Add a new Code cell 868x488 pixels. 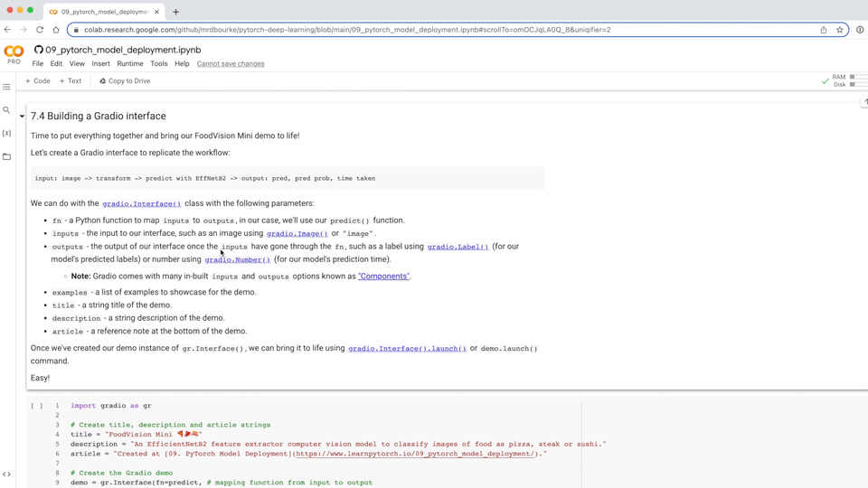(x=38, y=81)
